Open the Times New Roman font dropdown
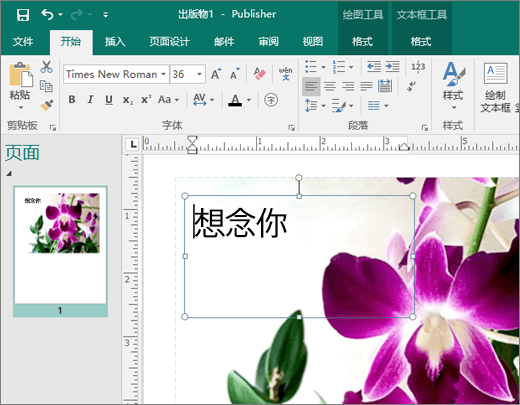520x405 pixels. (x=163, y=74)
